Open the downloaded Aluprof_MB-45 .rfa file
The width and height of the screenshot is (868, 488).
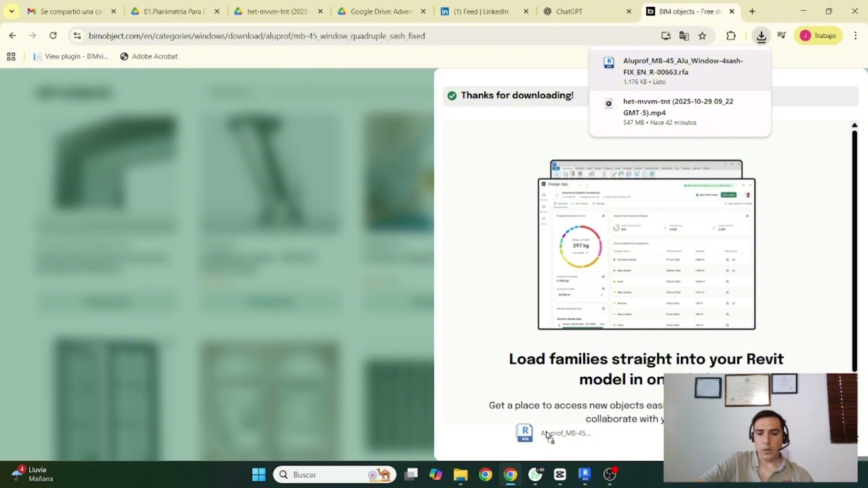679,71
